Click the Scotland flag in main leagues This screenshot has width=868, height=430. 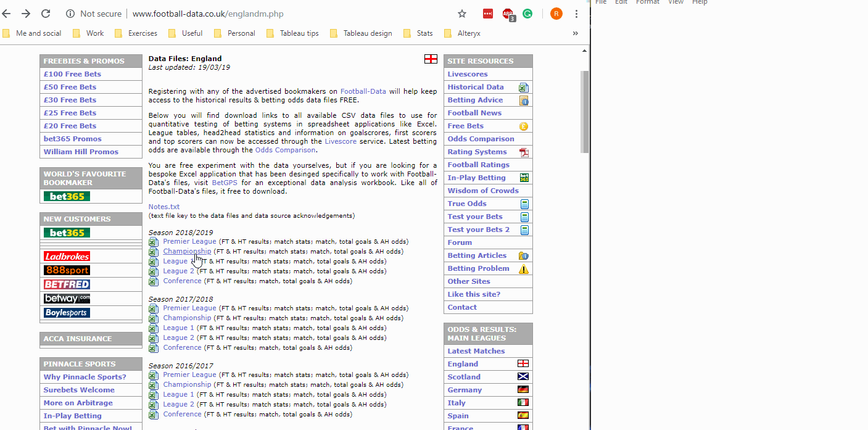[523, 376]
